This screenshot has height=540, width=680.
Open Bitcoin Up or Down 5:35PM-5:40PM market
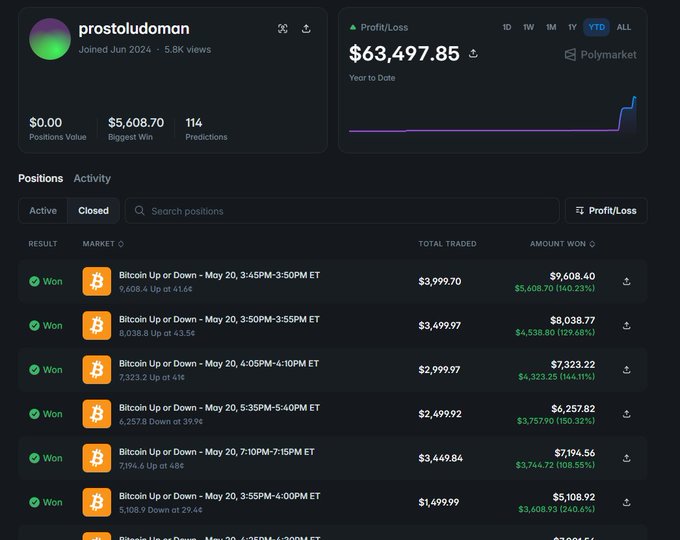[219, 408]
